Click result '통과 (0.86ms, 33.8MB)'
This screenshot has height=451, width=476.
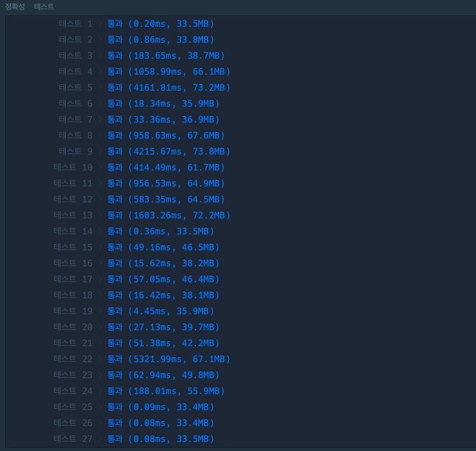pos(161,40)
